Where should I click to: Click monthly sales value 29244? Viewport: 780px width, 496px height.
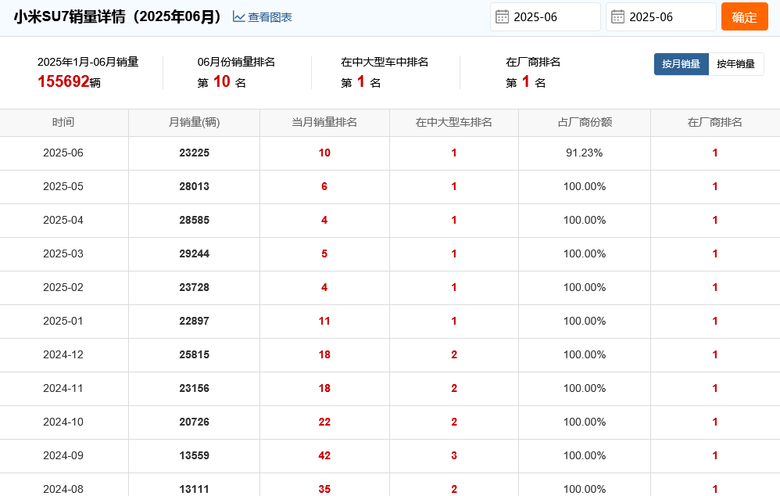tap(194, 254)
